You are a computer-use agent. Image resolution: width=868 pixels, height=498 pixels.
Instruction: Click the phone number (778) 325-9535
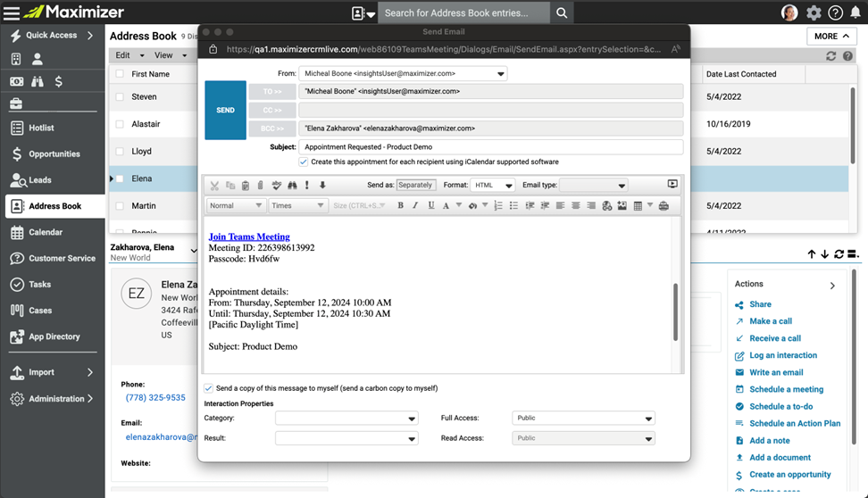(155, 397)
